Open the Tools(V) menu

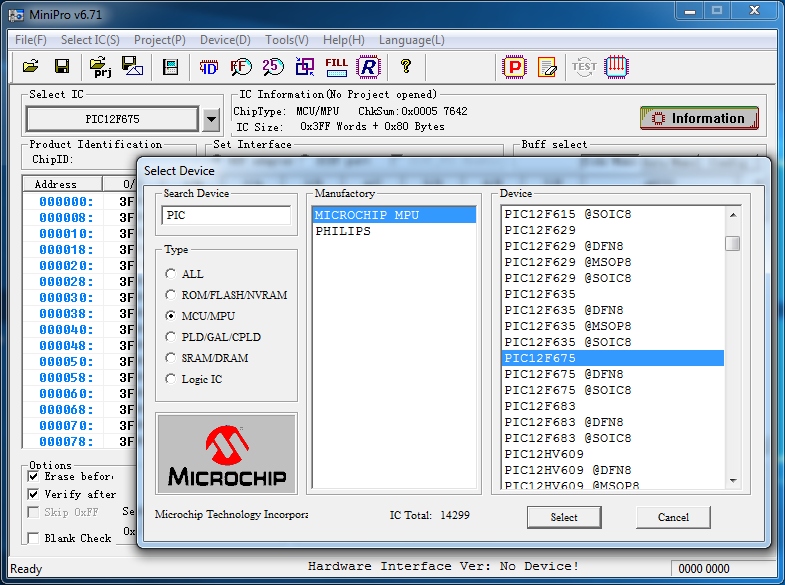pyautogui.click(x=287, y=40)
